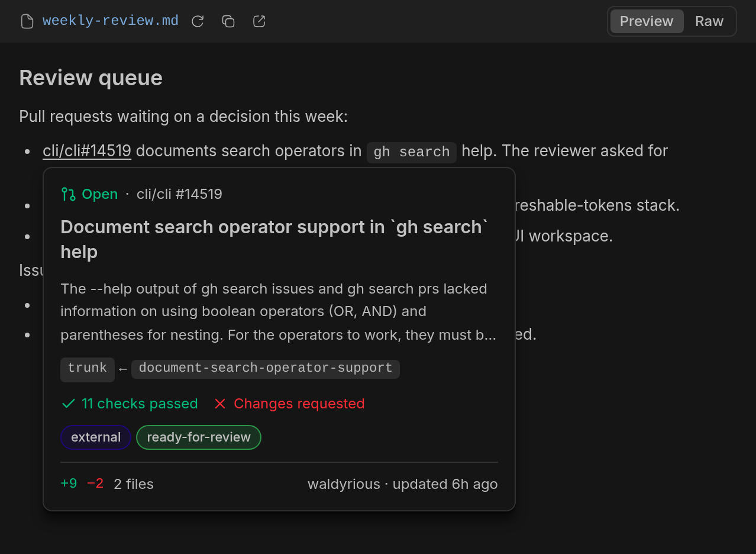Click the +9 additions count
Screen dimensions: 756x554
tap(69, 484)
